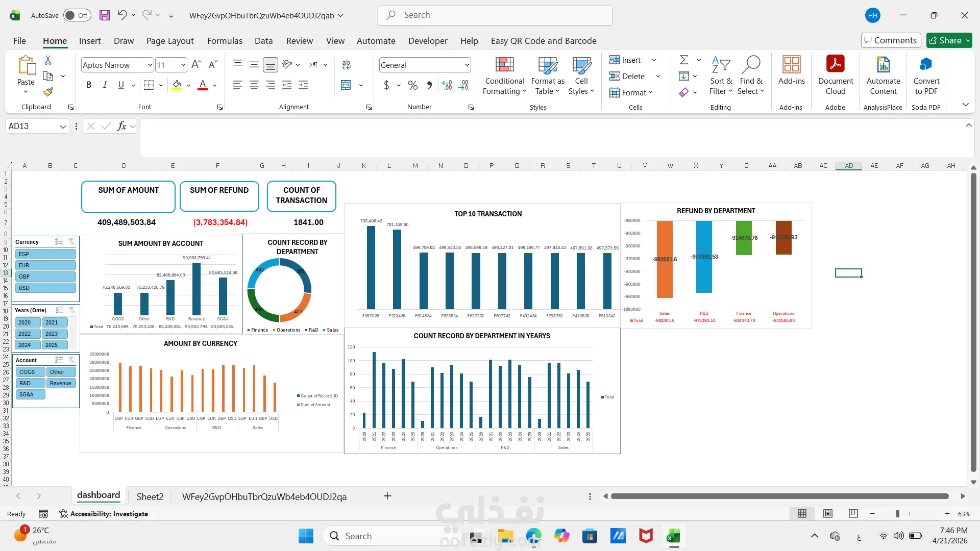Click the AutoSum sigma icon

click(684, 60)
